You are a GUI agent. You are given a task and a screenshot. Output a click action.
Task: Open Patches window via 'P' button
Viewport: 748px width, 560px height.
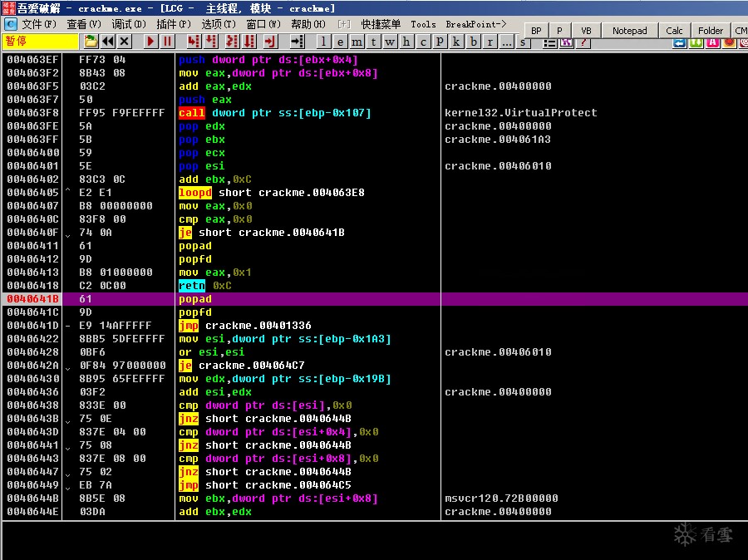coord(440,42)
